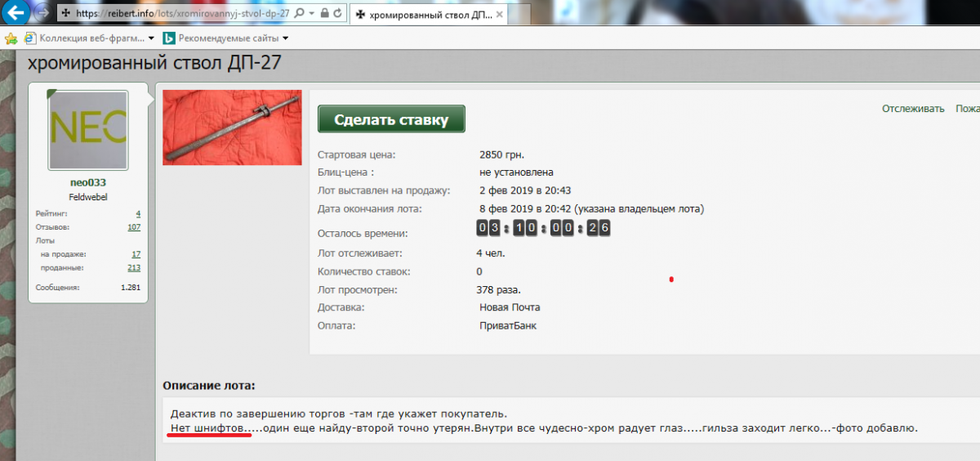Click the add-to-favorites star icon
This screenshot has height=461, width=980.
click(x=11, y=38)
